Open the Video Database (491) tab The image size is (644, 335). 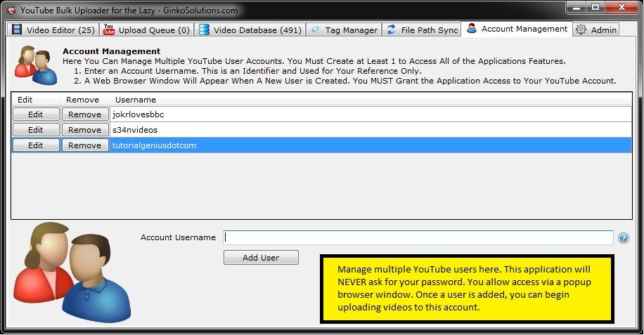(250, 30)
